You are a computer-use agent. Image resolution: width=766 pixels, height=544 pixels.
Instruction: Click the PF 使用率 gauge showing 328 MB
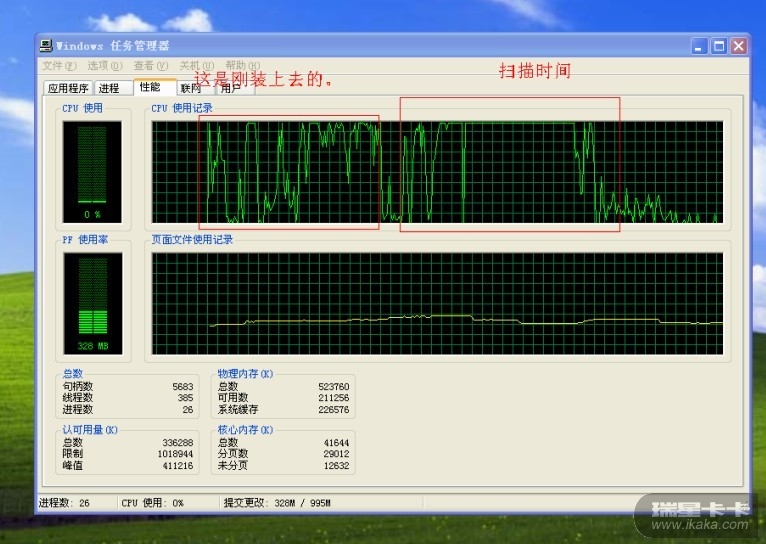pos(93,303)
